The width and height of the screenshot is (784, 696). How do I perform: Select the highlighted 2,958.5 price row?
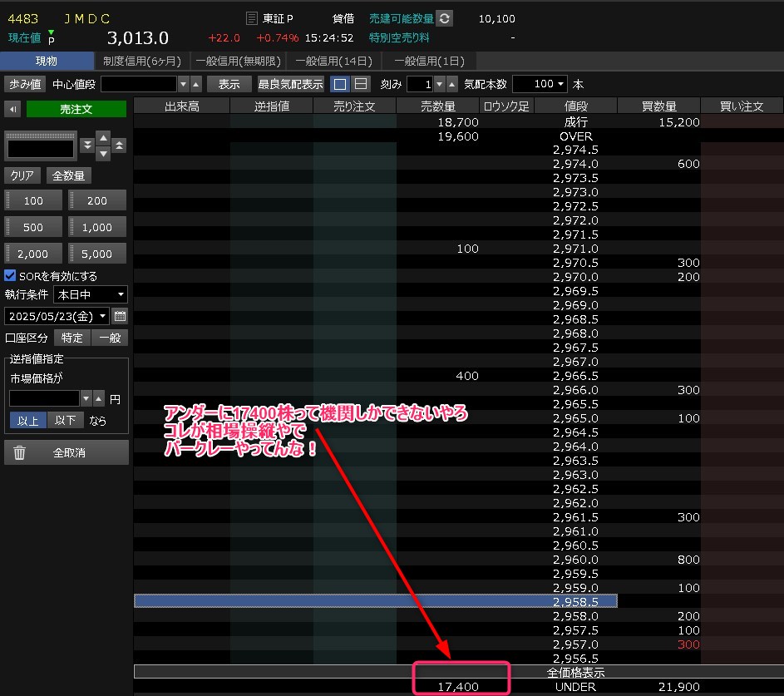click(376, 601)
